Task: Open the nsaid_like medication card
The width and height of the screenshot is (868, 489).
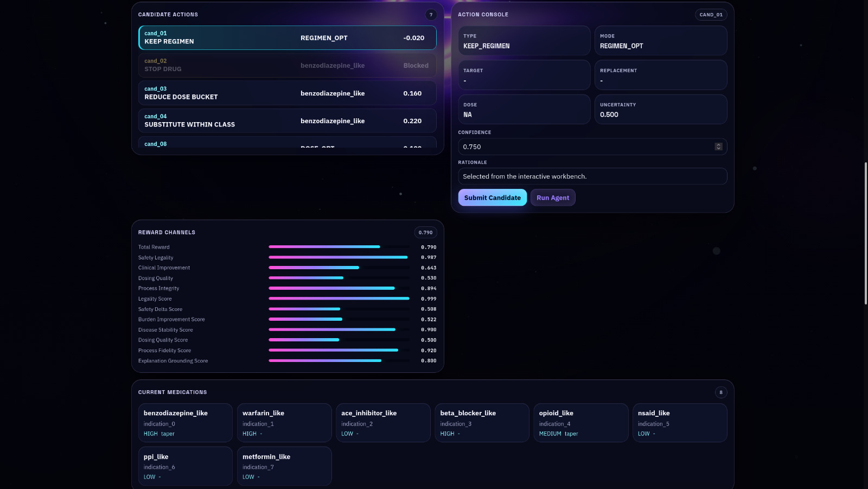Action: (x=680, y=423)
